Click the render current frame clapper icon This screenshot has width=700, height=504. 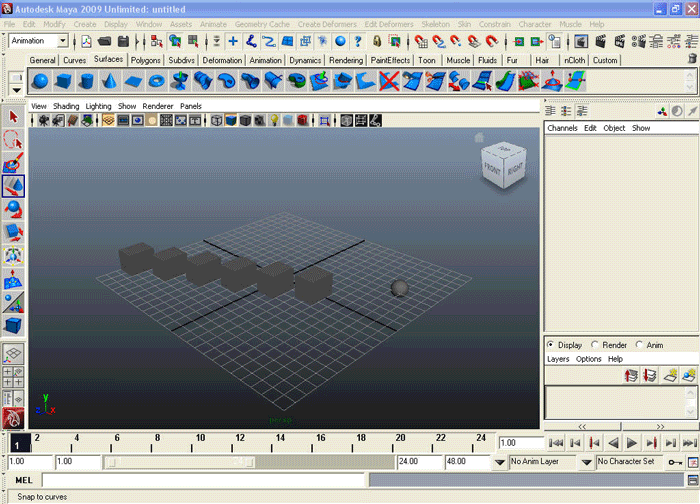[x=600, y=42]
